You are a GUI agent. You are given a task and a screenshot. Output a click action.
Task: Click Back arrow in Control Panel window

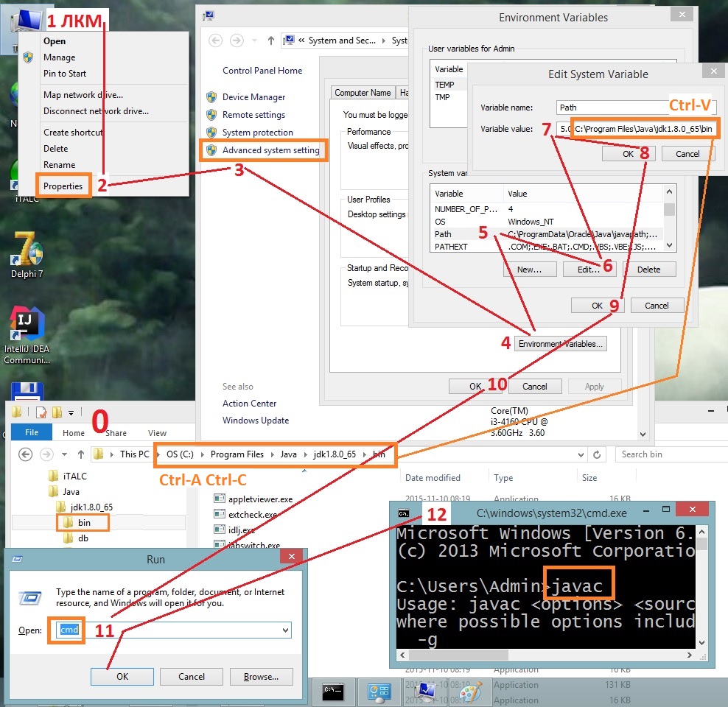pos(215,41)
